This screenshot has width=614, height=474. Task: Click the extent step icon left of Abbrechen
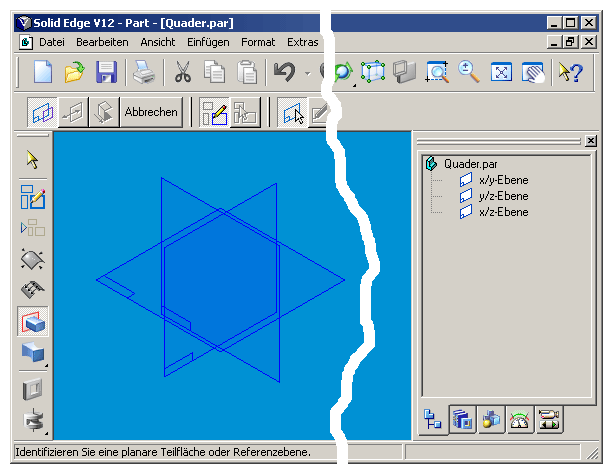coord(104,112)
